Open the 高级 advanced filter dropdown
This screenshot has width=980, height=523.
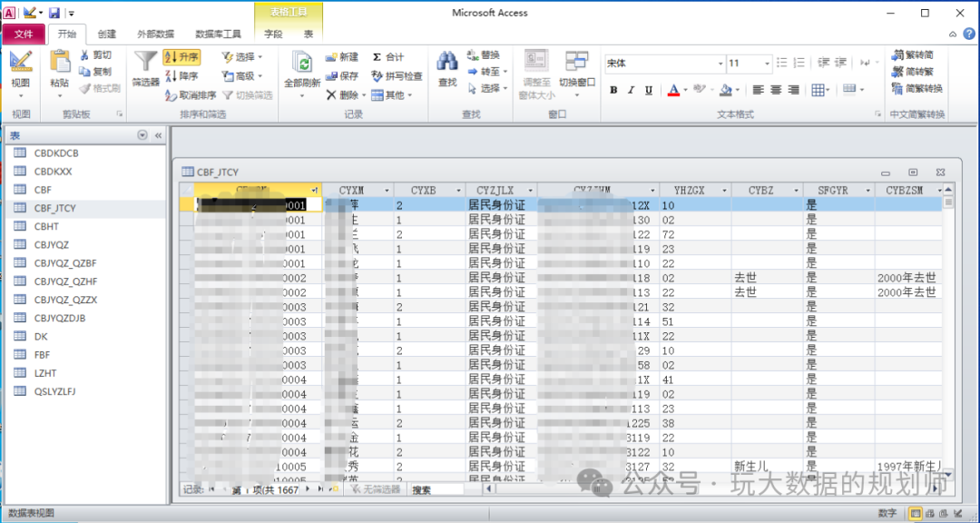coord(242,76)
